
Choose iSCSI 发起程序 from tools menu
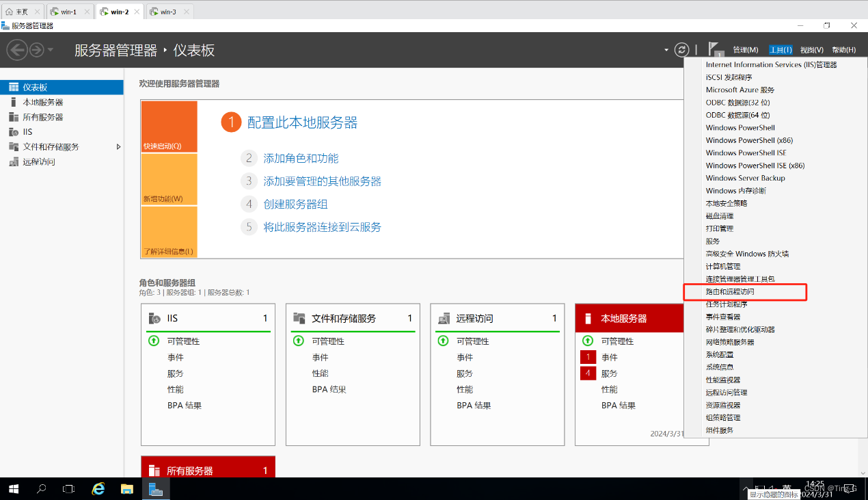coord(729,77)
